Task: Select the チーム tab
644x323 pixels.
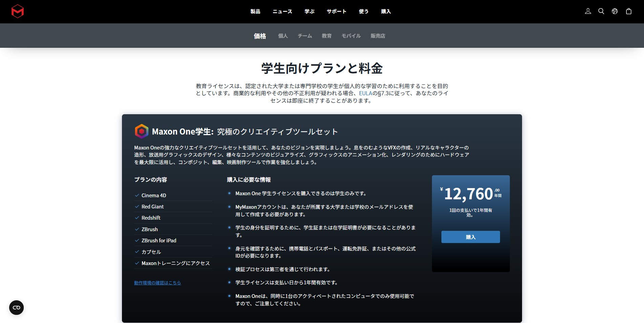Action: 304,36
